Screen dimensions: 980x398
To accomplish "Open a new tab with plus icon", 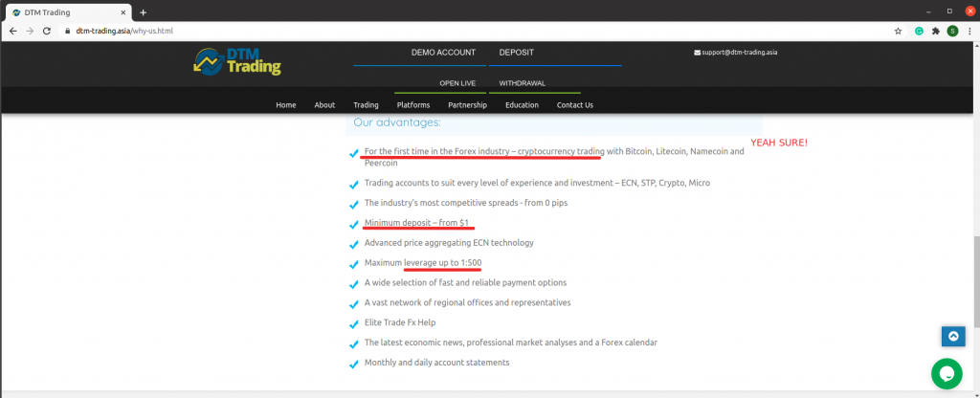I will click(144, 12).
